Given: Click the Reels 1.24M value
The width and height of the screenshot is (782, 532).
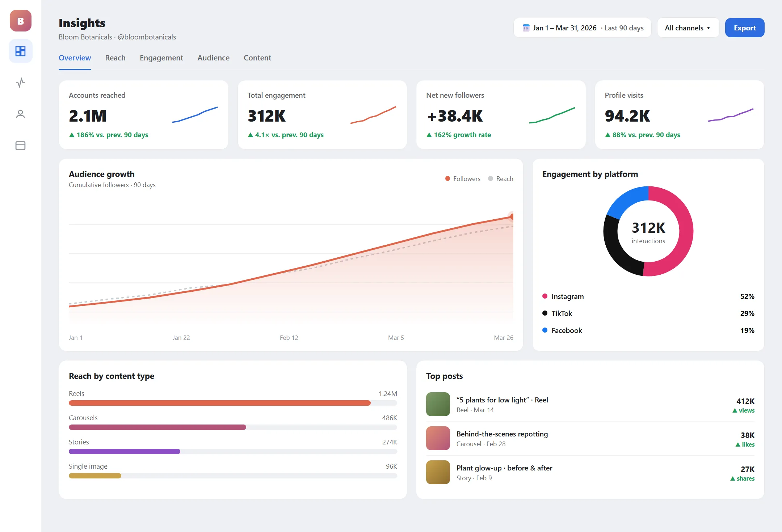Looking at the screenshot, I should point(388,393).
